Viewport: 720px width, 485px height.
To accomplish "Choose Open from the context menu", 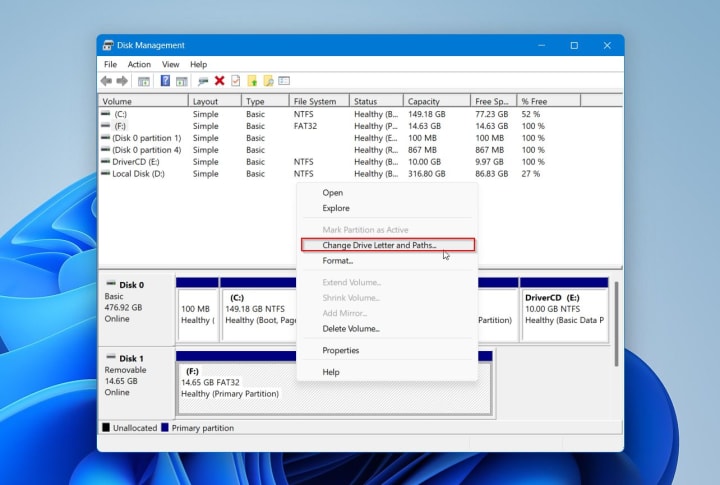I will [388, 193].
